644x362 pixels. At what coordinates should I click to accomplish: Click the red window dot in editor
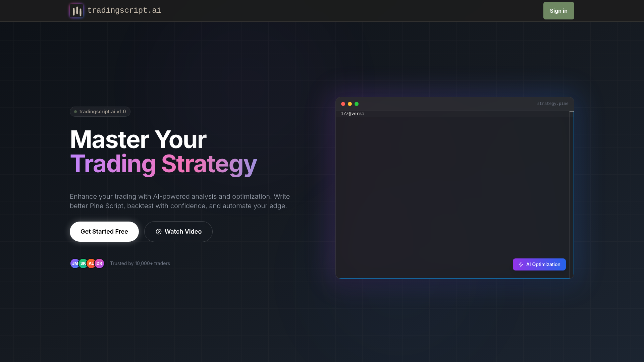[343, 104]
